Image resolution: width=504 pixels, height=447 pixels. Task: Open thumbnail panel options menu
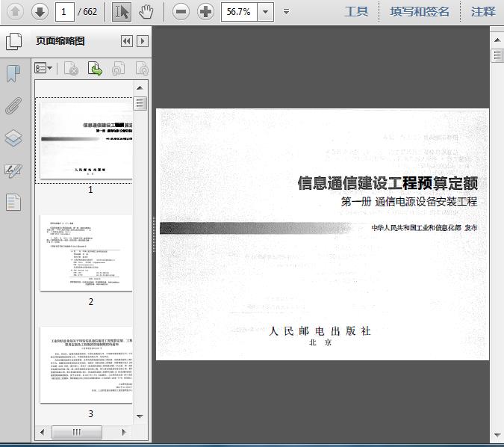43,68
